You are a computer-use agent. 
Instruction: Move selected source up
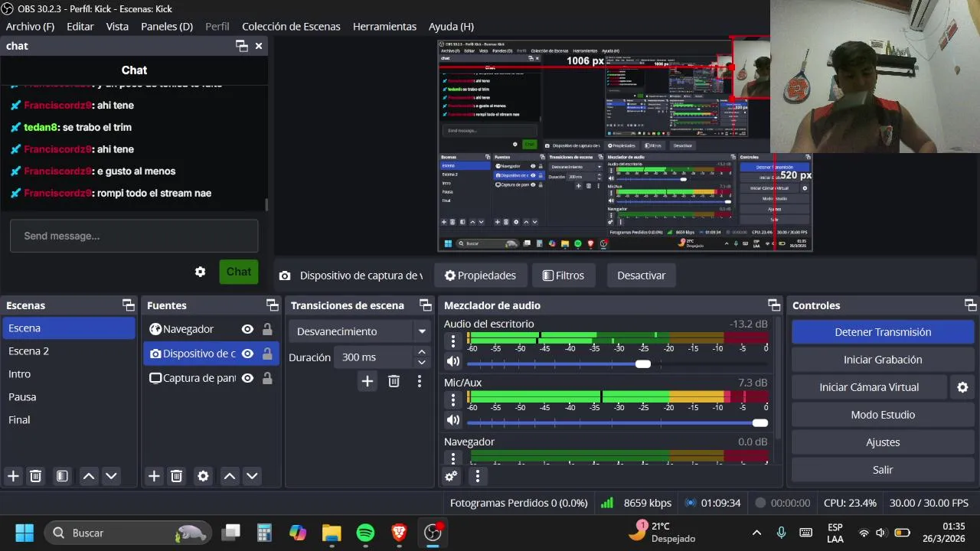tap(230, 476)
